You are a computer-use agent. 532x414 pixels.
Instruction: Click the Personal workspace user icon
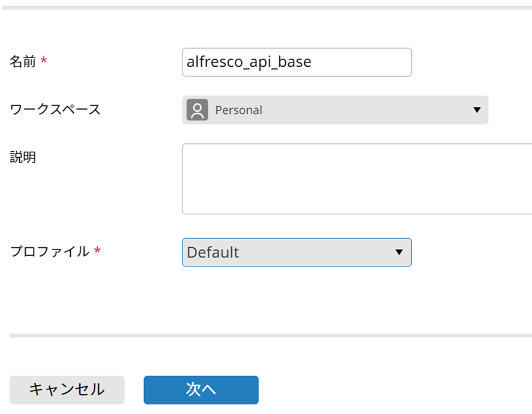(197, 110)
